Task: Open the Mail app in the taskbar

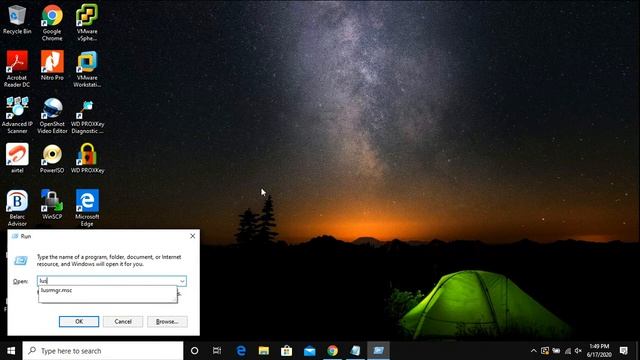Action: tap(309, 351)
